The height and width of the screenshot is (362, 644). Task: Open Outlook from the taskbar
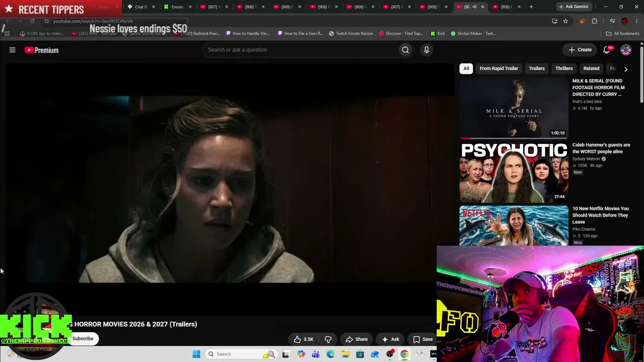[375, 354]
